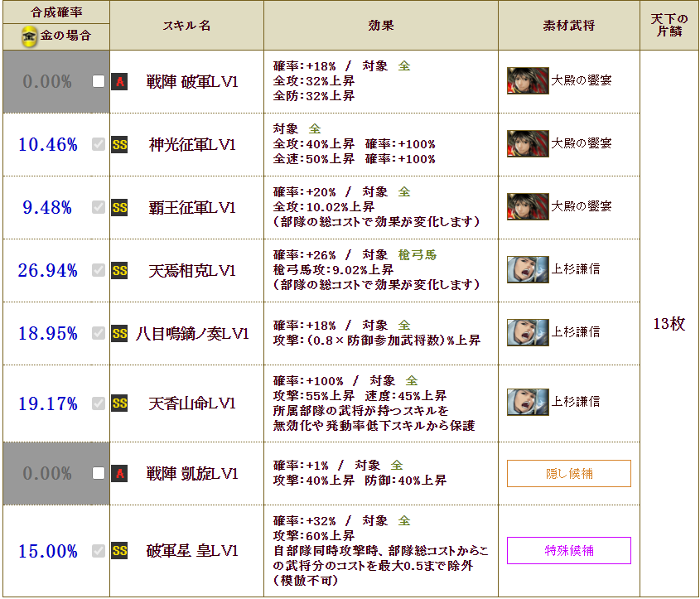Click the 隠し候補 button
700x599 pixels.
pyautogui.click(x=569, y=474)
